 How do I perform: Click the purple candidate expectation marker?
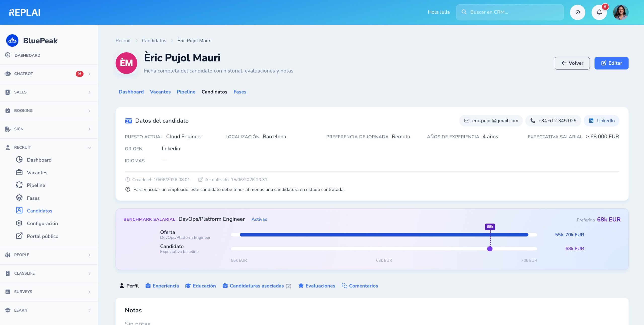[490, 249]
